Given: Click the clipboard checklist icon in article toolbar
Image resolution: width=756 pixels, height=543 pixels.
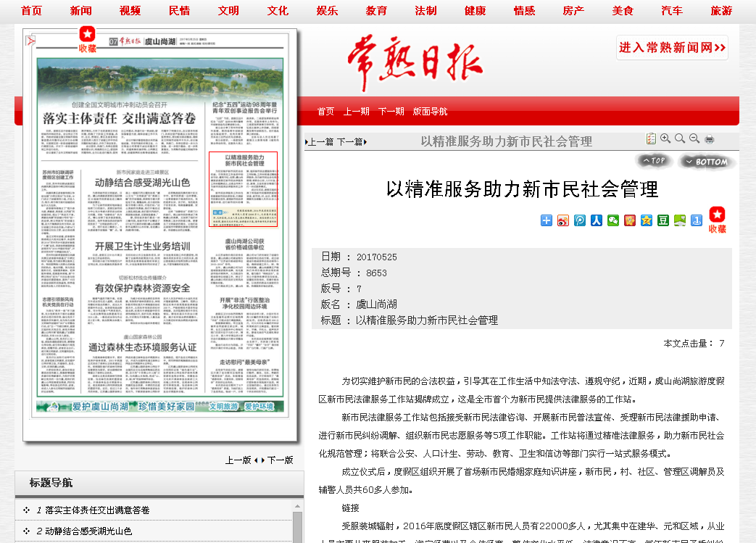Looking at the screenshot, I should (x=651, y=139).
